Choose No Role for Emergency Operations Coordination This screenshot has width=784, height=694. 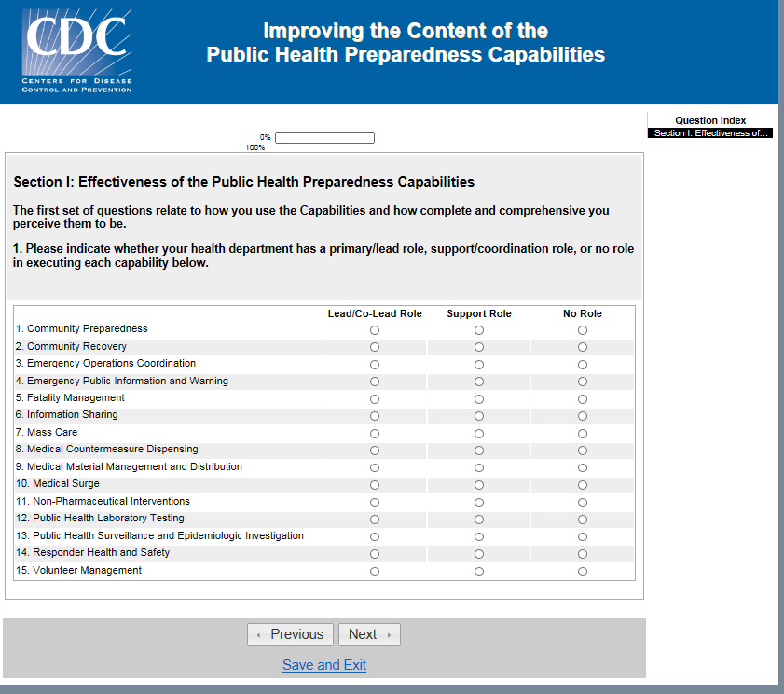point(583,365)
